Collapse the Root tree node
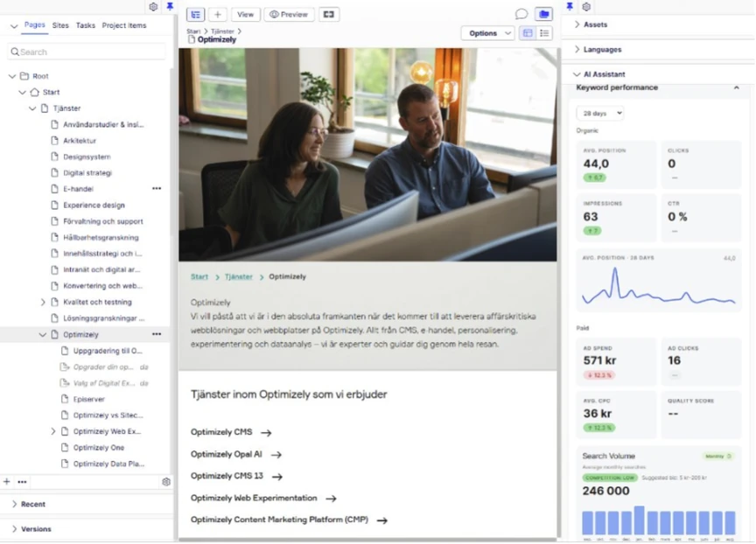756x544 pixels. (12, 76)
